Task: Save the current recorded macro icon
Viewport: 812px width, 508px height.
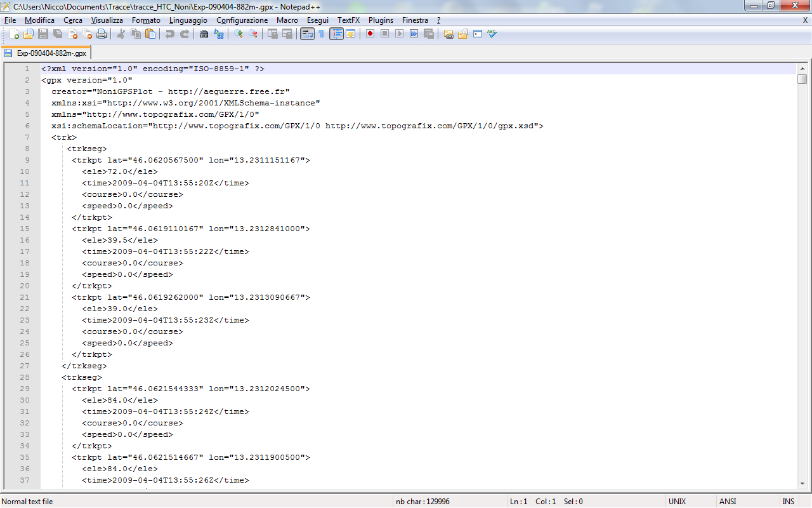Action: pyautogui.click(x=428, y=34)
